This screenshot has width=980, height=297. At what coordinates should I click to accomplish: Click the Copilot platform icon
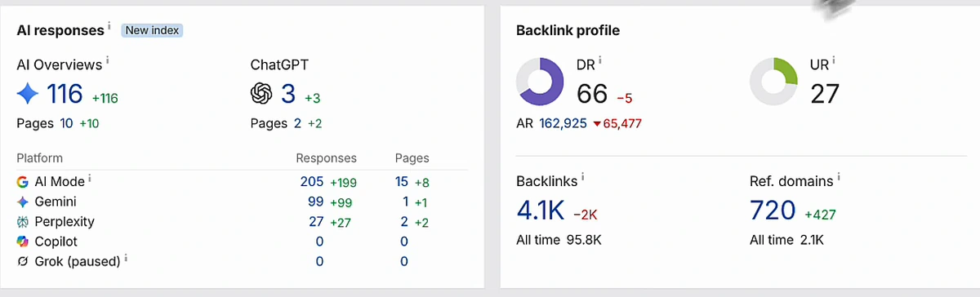point(23,242)
